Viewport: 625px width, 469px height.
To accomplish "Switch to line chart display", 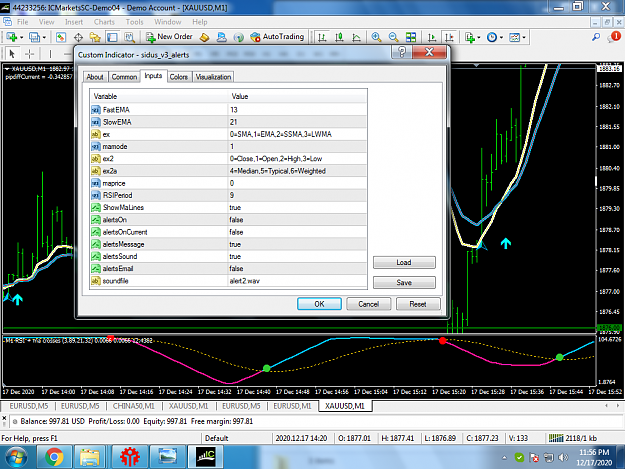I will click(x=356, y=37).
